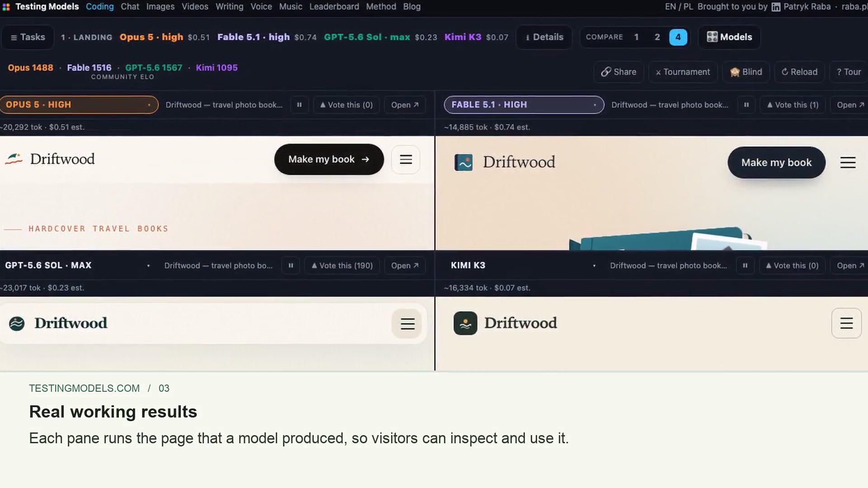Viewport: 868px width, 488px height.
Task: Expand the Opus 5 · High model dropdown
Action: click(79, 105)
